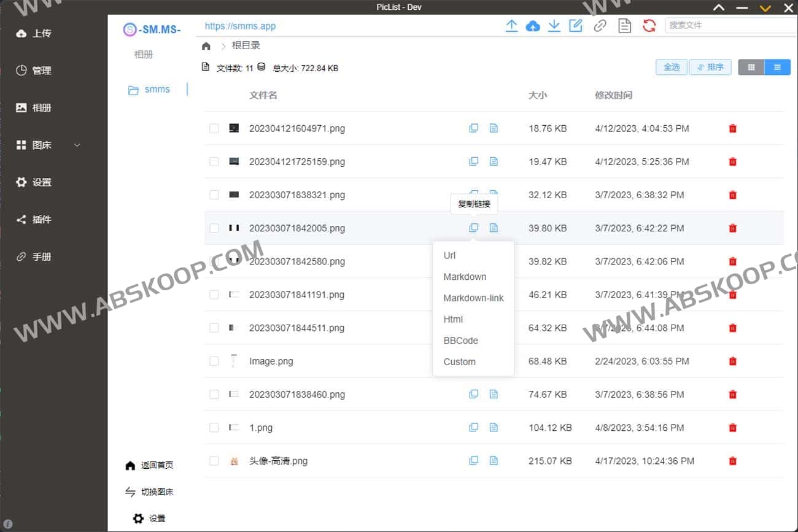The width and height of the screenshot is (798, 532).
Task: Open the edit/notes icon in the toolbar
Action: (x=576, y=26)
